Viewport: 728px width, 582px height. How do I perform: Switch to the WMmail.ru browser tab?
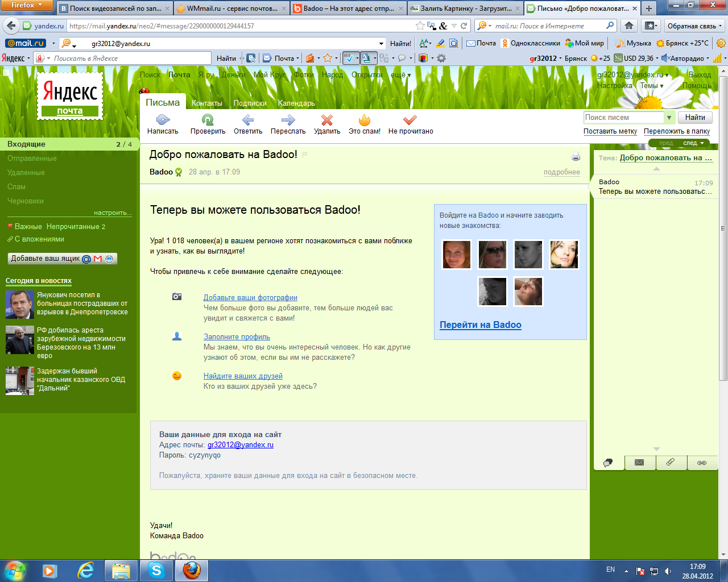(231, 9)
